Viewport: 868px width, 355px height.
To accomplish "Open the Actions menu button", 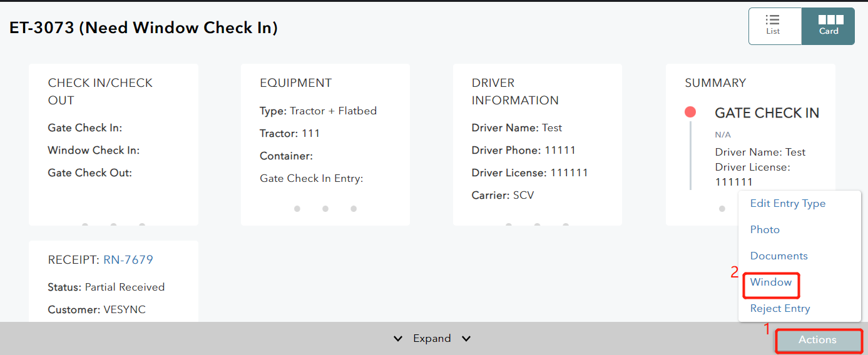I will tap(817, 340).
